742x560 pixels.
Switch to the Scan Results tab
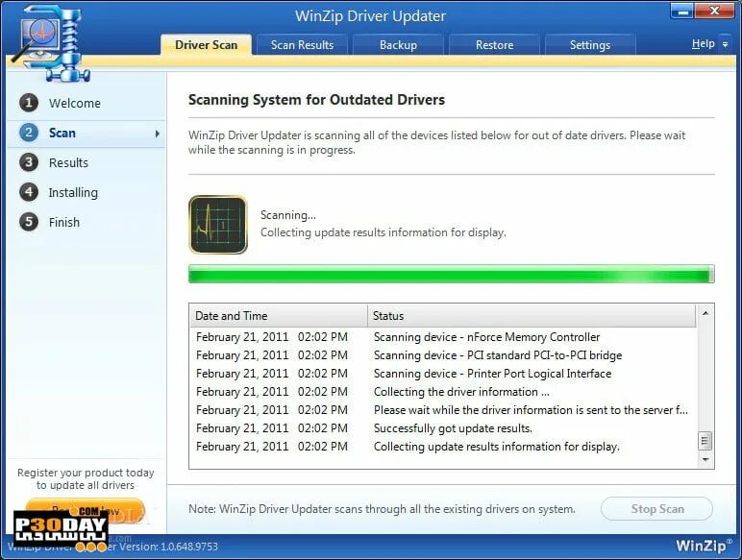(302, 45)
